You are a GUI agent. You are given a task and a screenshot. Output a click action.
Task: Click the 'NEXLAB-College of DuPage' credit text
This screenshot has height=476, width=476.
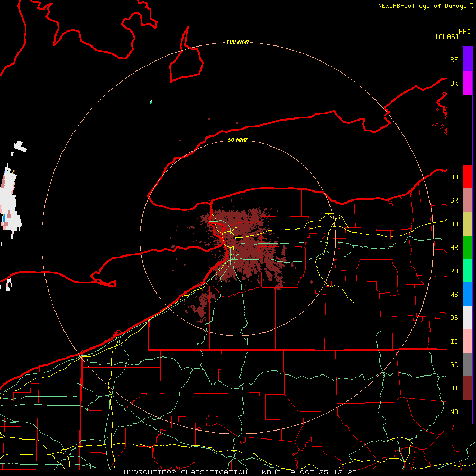coord(422,6)
